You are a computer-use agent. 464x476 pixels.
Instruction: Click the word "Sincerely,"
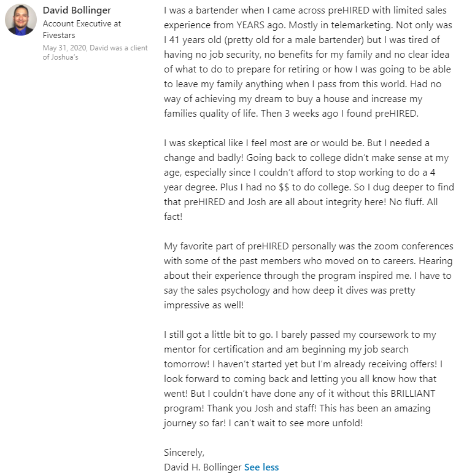184,452
